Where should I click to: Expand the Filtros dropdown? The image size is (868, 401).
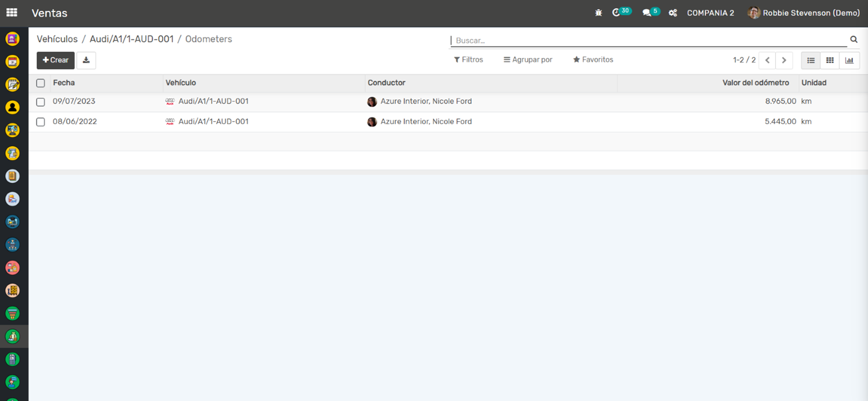[x=468, y=59]
